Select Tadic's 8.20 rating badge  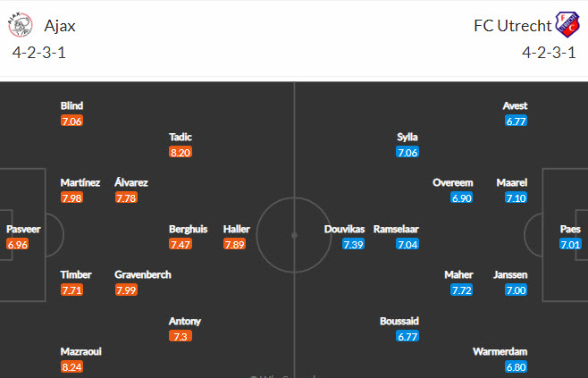(180, 152)
